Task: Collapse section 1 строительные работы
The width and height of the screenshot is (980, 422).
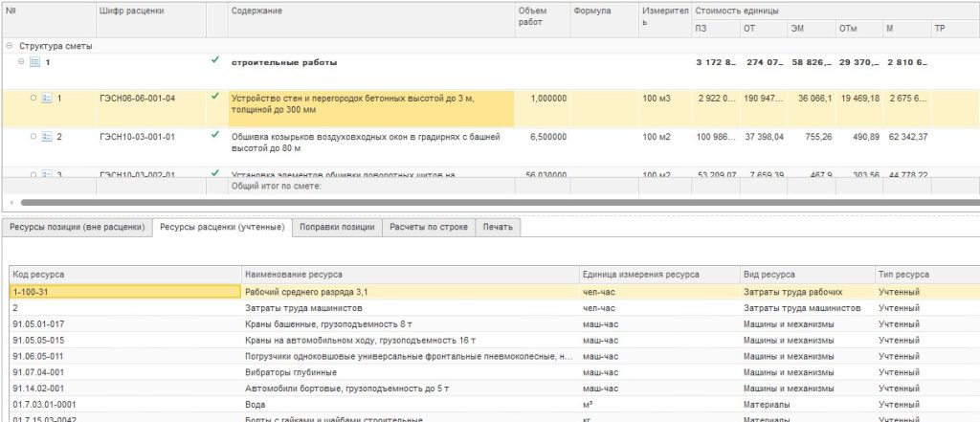Action: (21, 62)
